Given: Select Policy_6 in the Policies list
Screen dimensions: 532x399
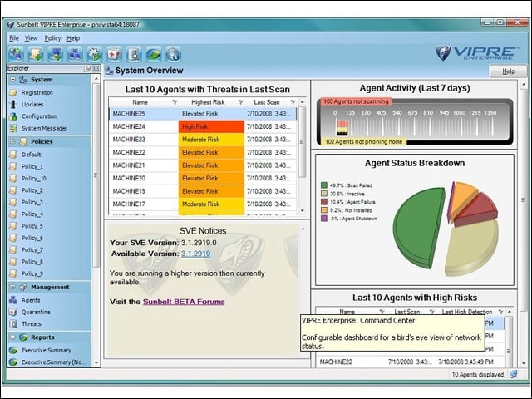Looking at the screenshot, I should 32,238.
